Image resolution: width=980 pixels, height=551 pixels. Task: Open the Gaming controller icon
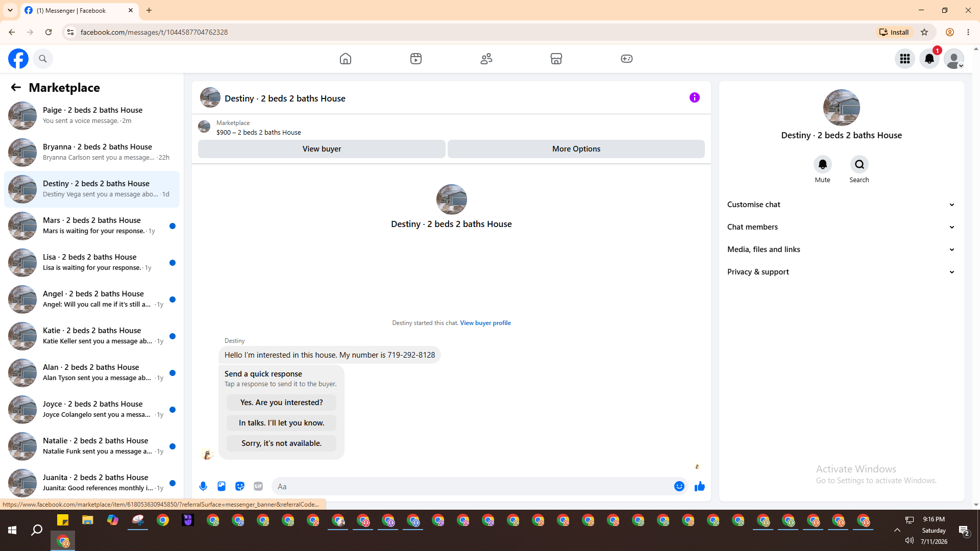click(627, 59)
